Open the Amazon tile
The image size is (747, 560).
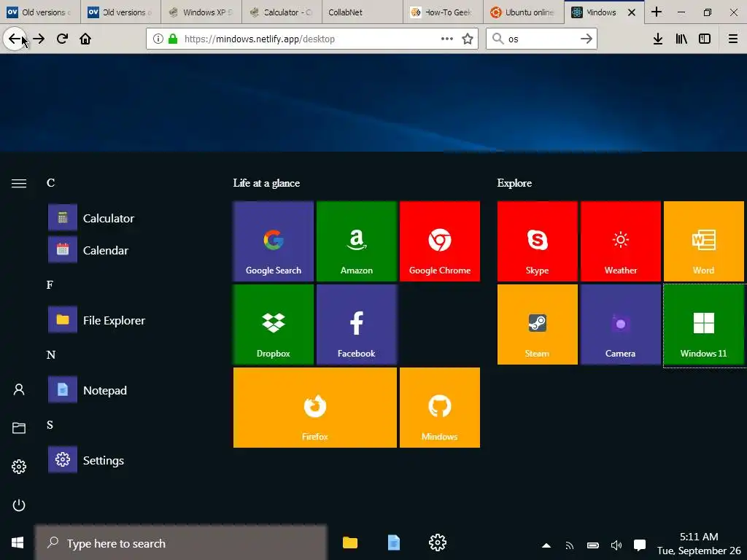tap(356, 241)
